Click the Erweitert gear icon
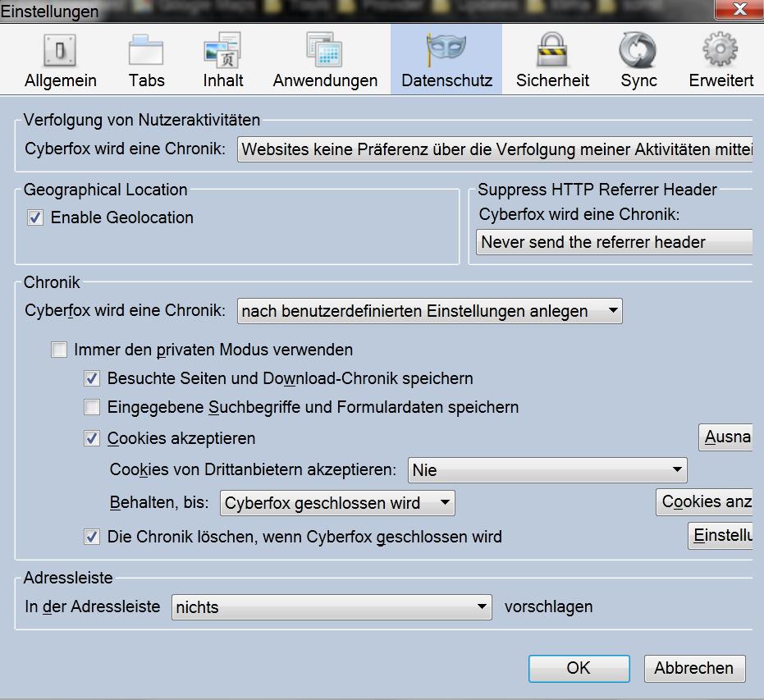 721,50
